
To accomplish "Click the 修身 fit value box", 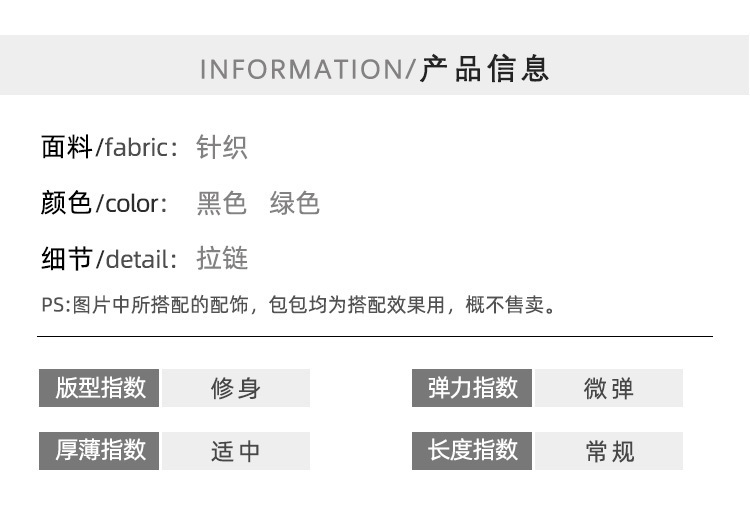I will click(236, 388).
